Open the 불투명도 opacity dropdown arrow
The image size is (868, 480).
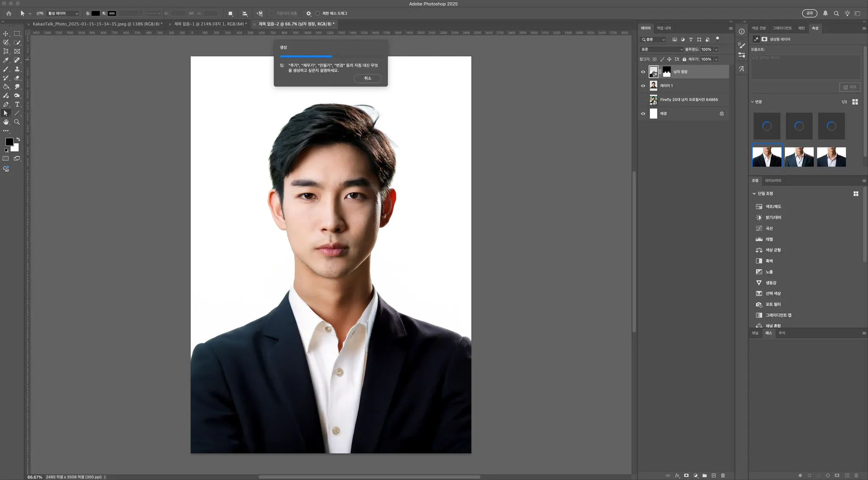pyautogui.click(x=716, y=50)
